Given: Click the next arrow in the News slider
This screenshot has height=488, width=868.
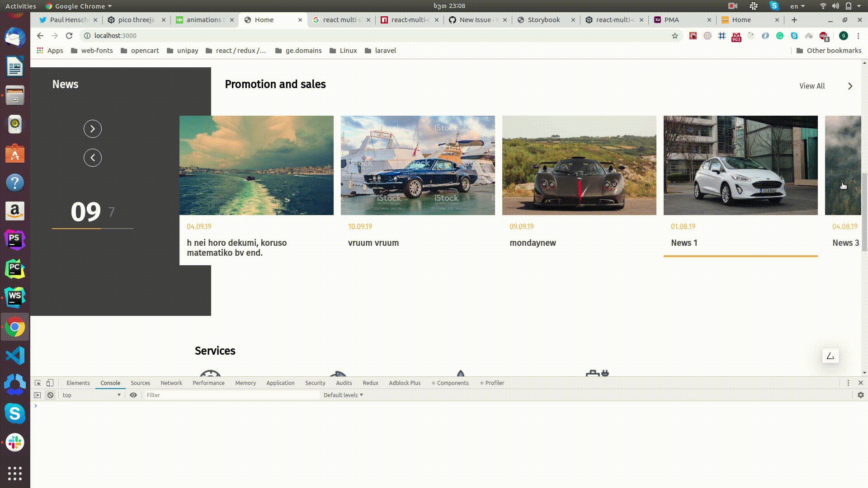Looking at the screenshot, I should pyautogui.click(x=93, y=129).
